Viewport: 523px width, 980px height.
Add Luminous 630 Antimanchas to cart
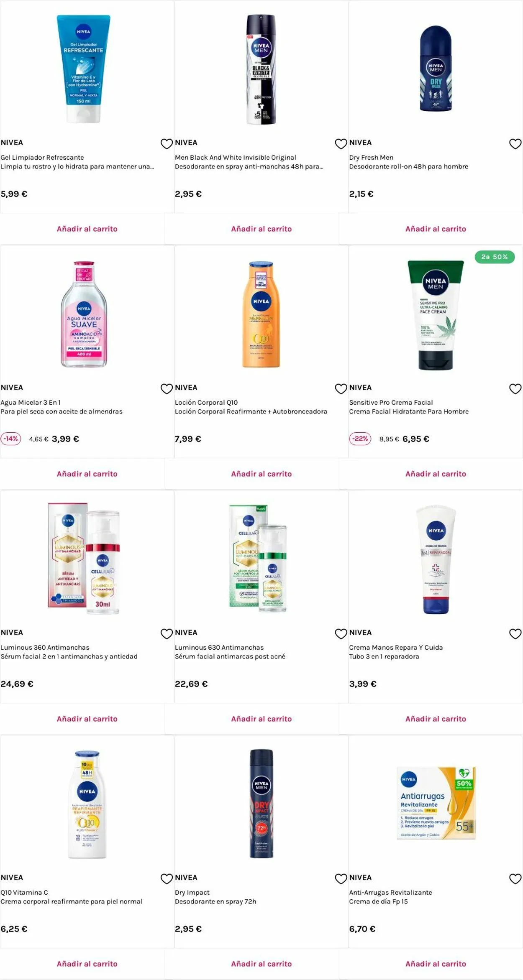pyautogui.click(x=261, y=719)
